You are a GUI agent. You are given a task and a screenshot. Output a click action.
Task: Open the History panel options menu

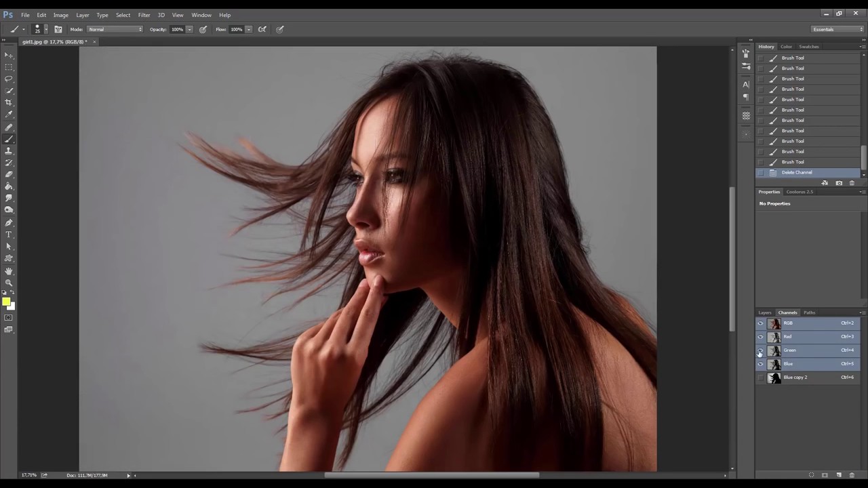(863, 47)
